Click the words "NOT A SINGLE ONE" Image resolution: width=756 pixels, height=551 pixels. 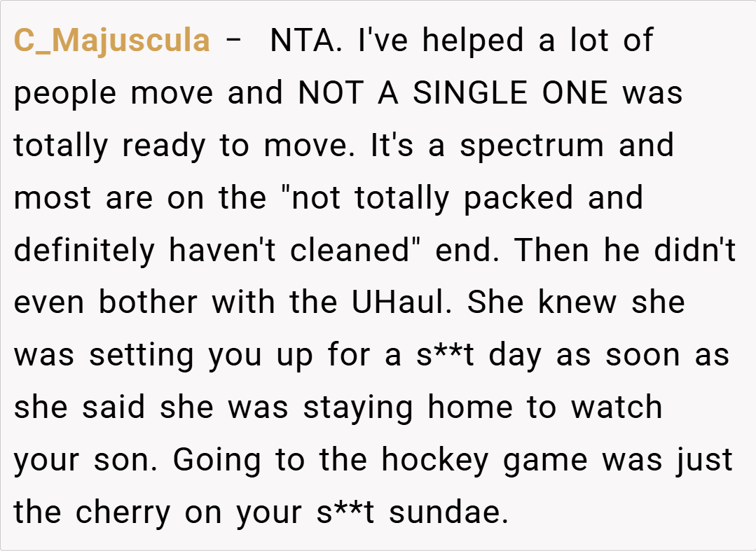tap(453, 93)
